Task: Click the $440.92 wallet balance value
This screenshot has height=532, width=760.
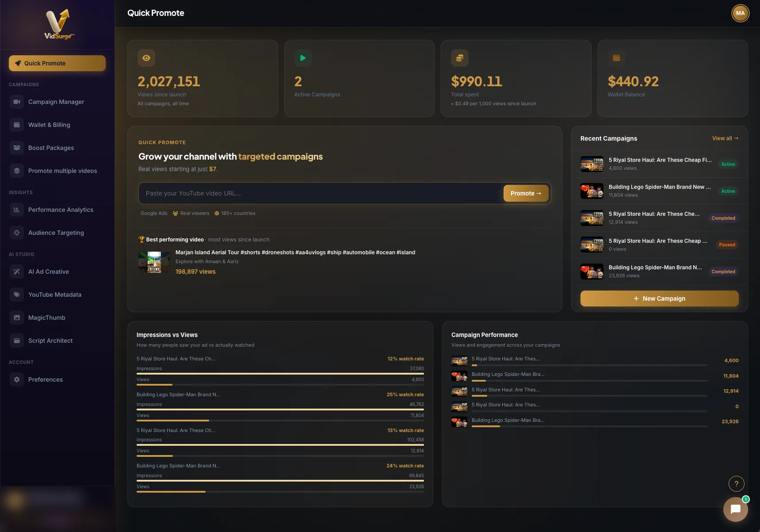Action: pyautogui.click(x=633, y=81)
